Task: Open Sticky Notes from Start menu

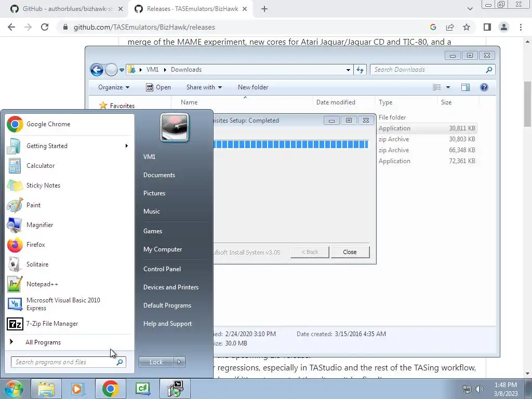Action: point(68,185)
